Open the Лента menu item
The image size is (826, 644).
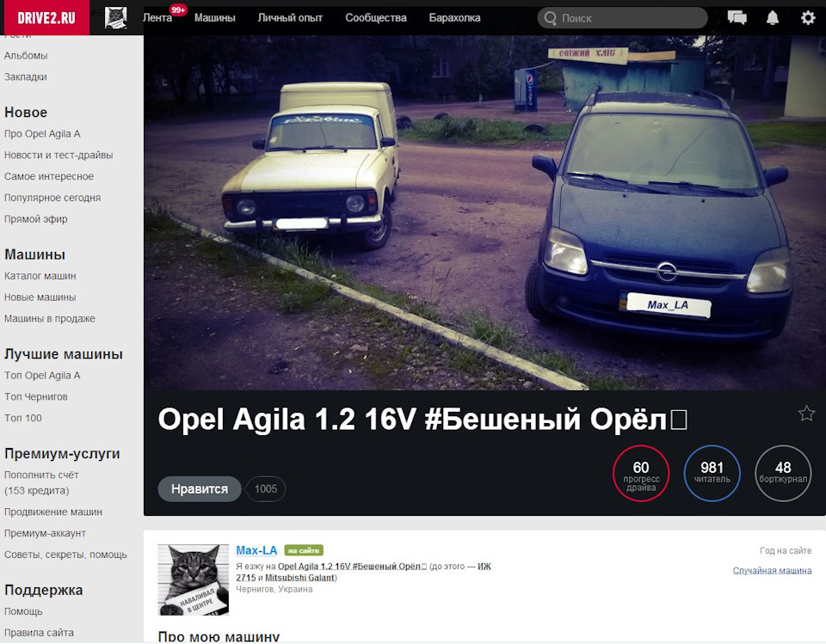(x=157, y=18)
